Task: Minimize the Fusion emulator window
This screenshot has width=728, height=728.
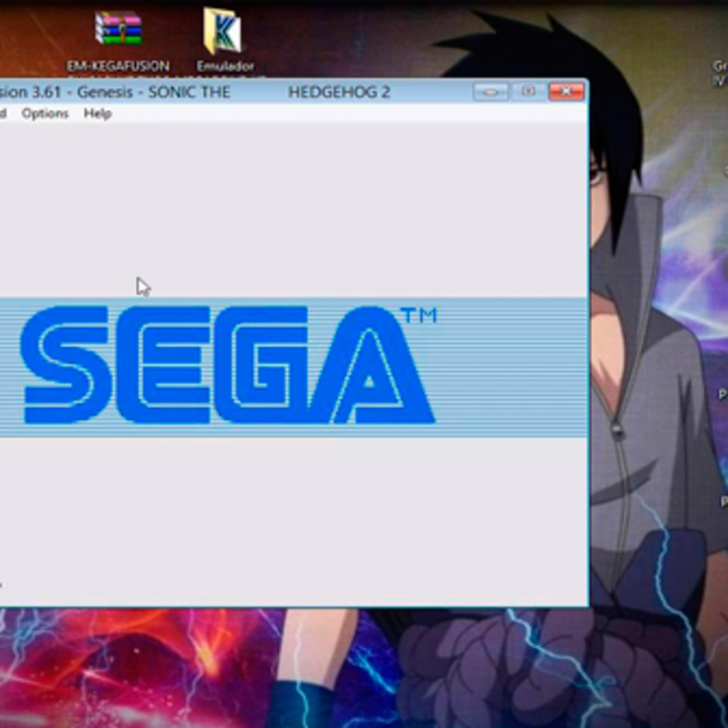Action: 490,92
